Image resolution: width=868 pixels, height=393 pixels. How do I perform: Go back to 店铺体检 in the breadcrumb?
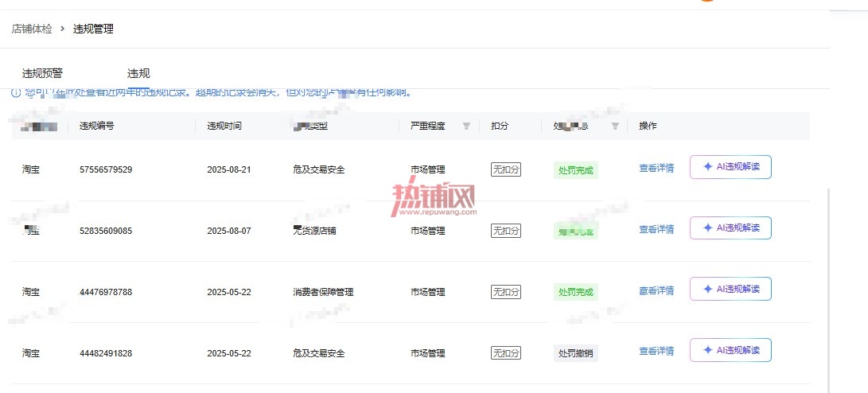pyautogui.click(x=32, y=29)
